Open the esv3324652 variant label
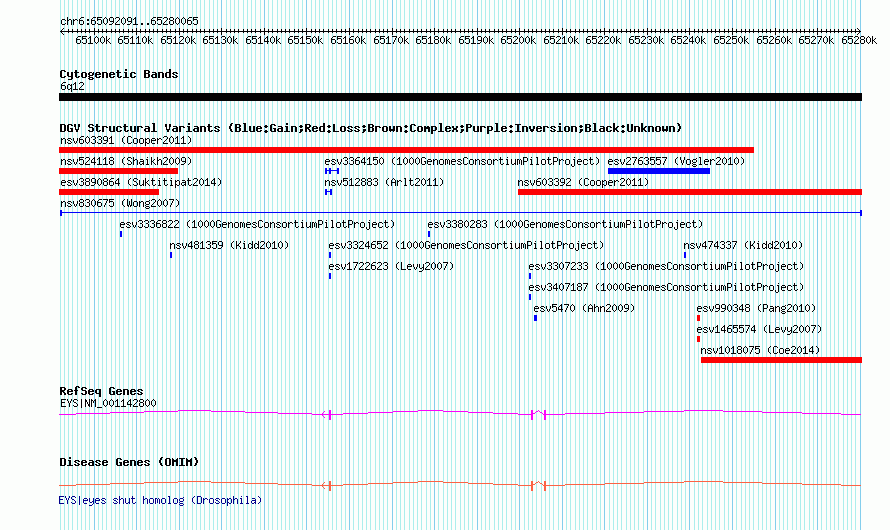The width and height of the screenshot is (890, 530). tap(466, 246)
